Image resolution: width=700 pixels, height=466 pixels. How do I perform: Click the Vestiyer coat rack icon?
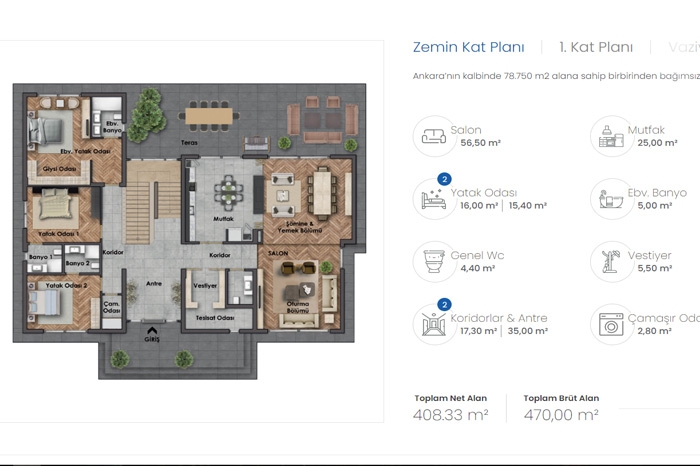[x=611, y=262]
